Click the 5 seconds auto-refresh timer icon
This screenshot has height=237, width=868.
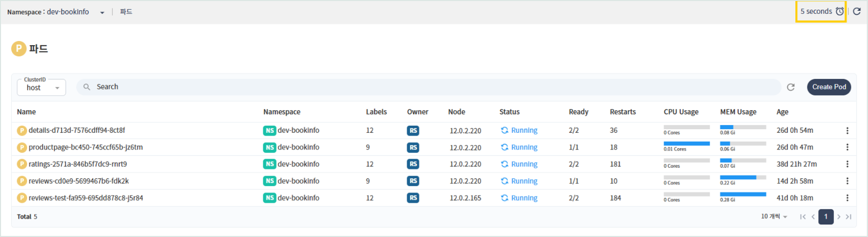coord(839,11)
